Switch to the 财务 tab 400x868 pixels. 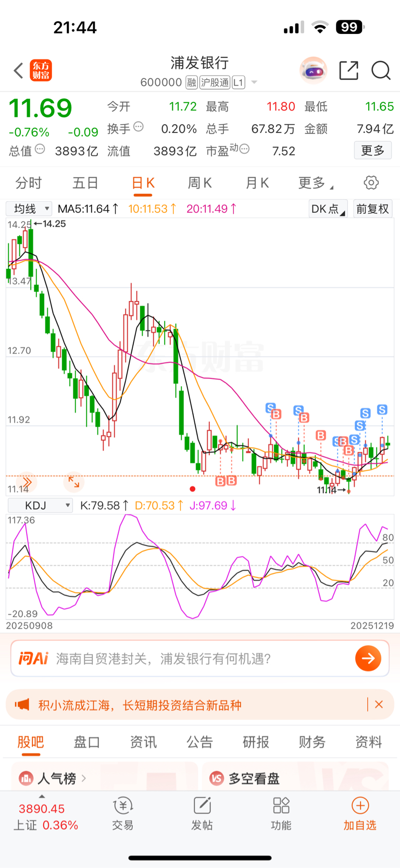click(312, 742)
